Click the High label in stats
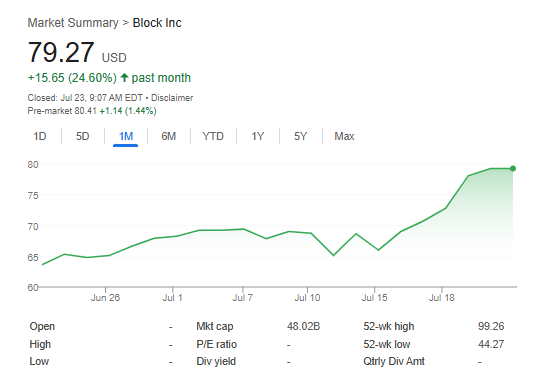Image resolution: width=548 pixels, height=384 pixels. [x=40, y=345]
